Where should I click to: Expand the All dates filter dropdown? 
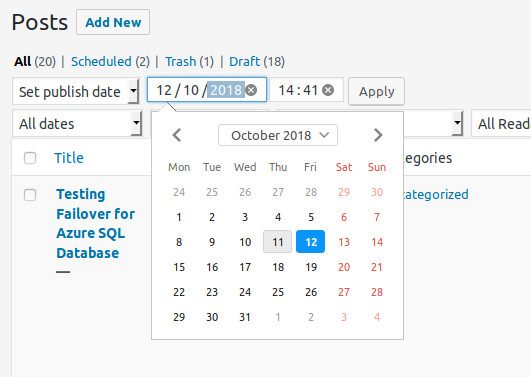coord(77,124)
